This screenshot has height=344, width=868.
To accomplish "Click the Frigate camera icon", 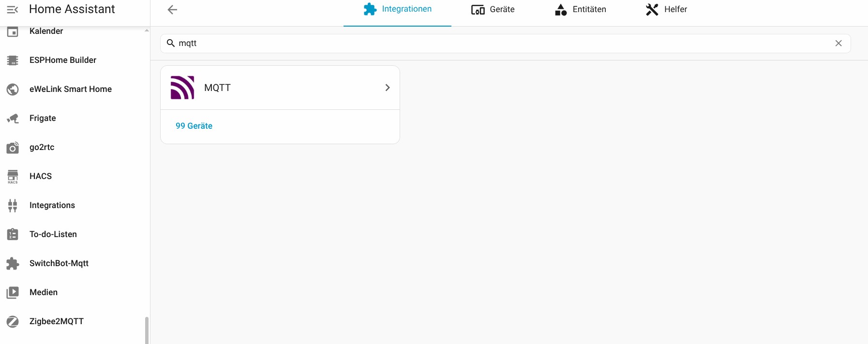I will click(13, 119).
